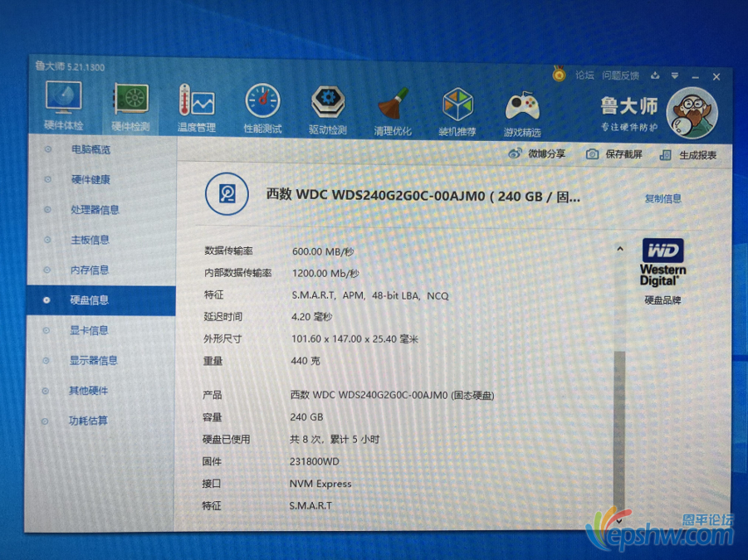
Task: Click the 鲁大师 5.21.1300 window title
Action: click(x=70, y=66)
